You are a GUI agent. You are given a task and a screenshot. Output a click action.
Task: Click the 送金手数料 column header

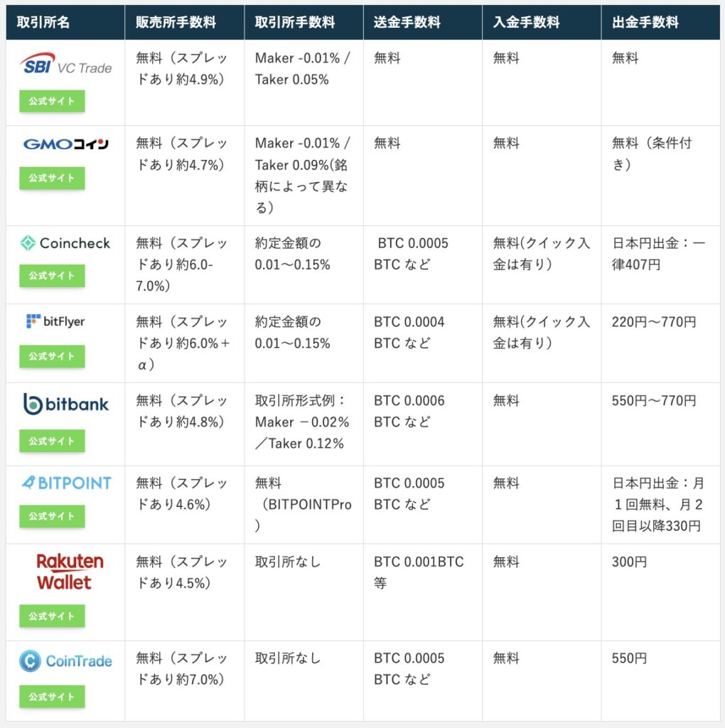click(407, 22)
